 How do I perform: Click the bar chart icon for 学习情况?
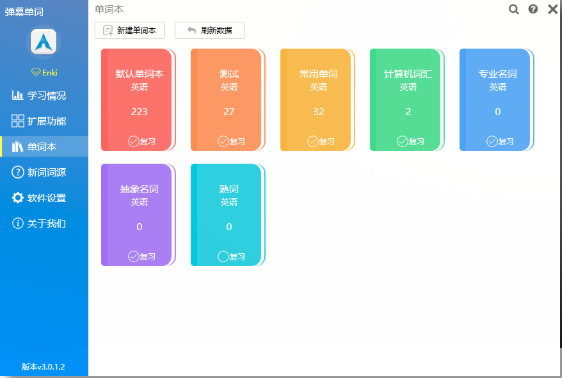point(17,95)
